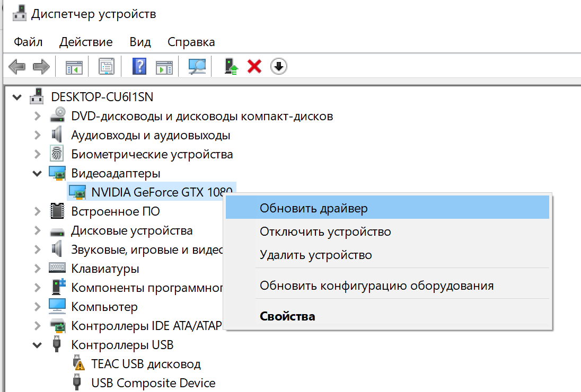Select TEAC USB дисковод label

pyautogui.click(x=146, y=364)
